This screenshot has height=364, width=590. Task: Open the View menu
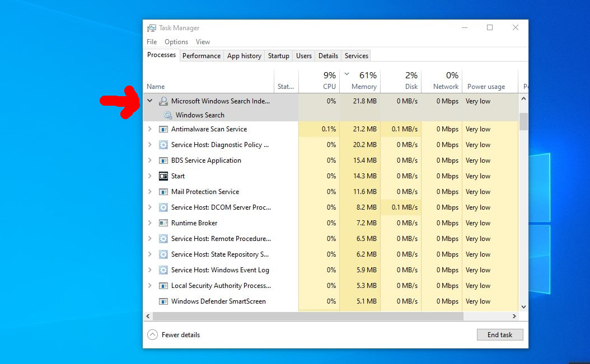pos(203,42)
